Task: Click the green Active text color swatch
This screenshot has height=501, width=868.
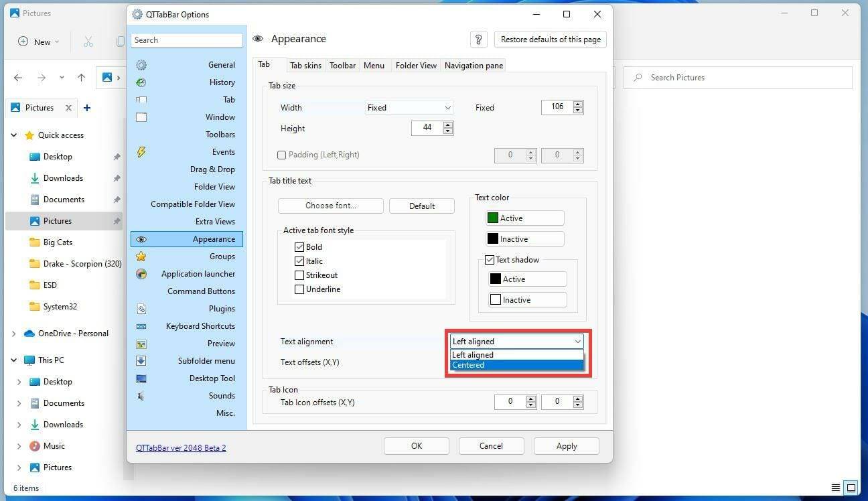Action: tap(492, 218)
